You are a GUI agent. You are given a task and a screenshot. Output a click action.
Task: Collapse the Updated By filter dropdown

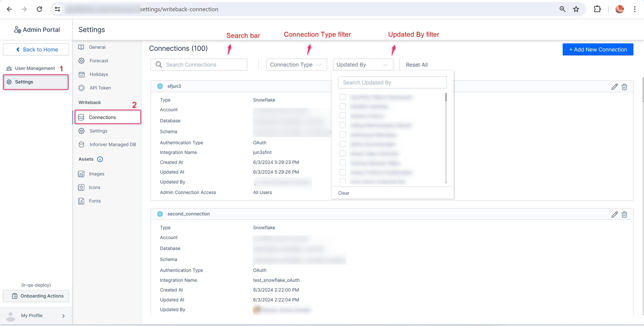(363, 65)
